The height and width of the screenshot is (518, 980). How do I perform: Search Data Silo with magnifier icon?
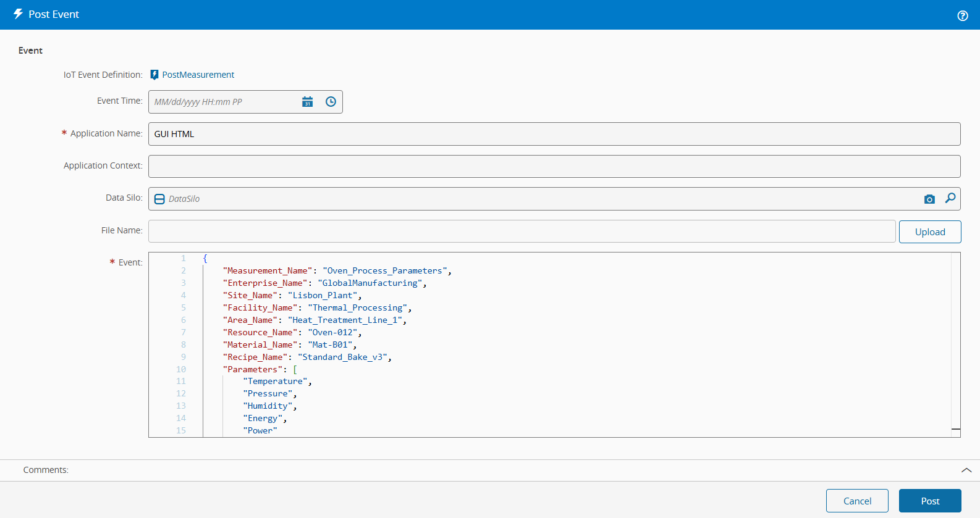tap(950, 198)
